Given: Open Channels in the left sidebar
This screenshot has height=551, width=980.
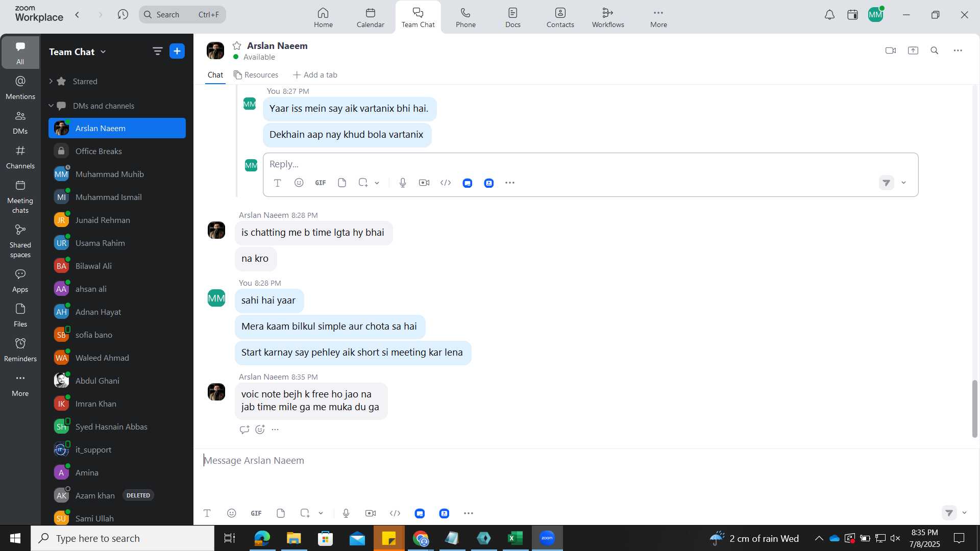Looking at the screenshot, I should click(20, 157).
